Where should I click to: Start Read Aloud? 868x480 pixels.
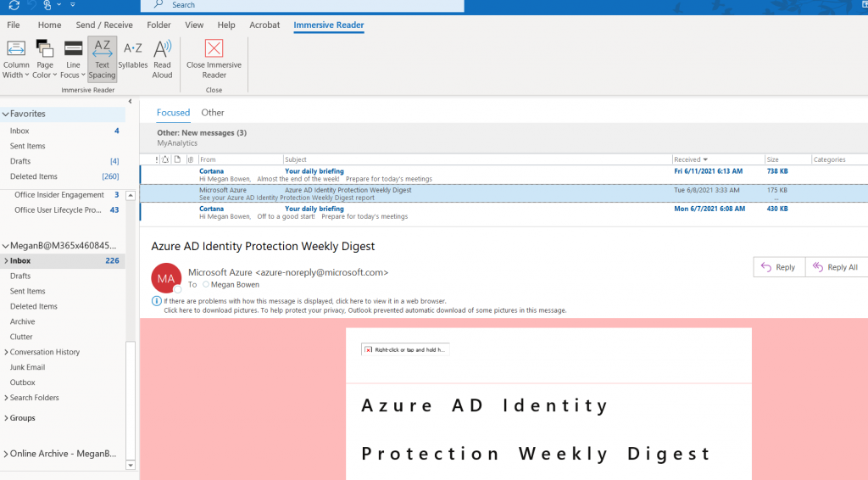point(162,59)
